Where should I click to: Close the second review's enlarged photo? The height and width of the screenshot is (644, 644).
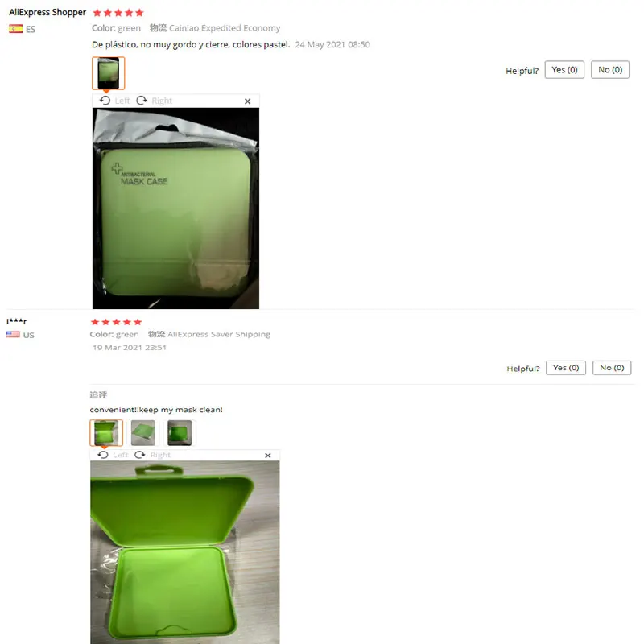pos(268,455)
